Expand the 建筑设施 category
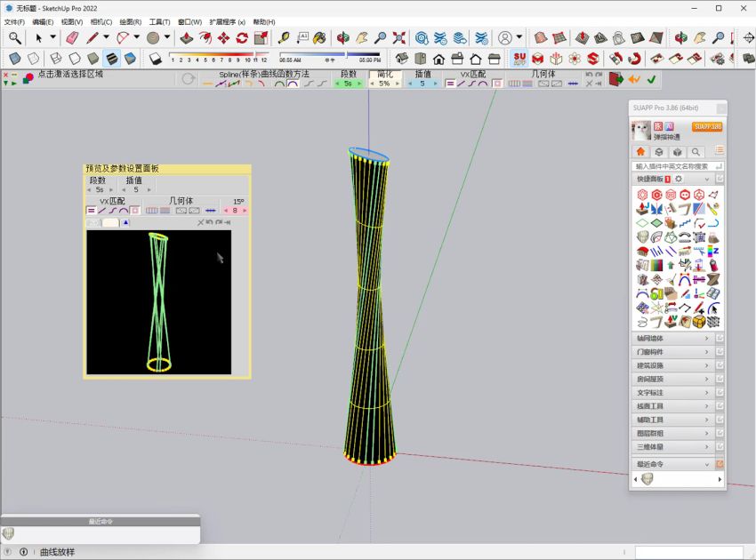 673,365
